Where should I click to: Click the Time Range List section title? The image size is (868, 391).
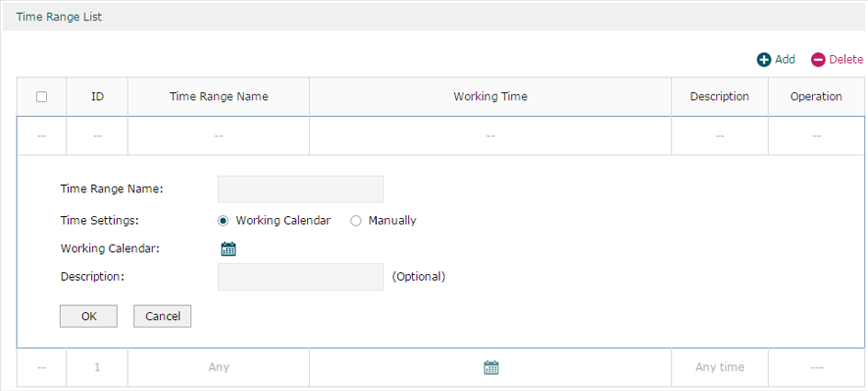(x=59, y=17)
